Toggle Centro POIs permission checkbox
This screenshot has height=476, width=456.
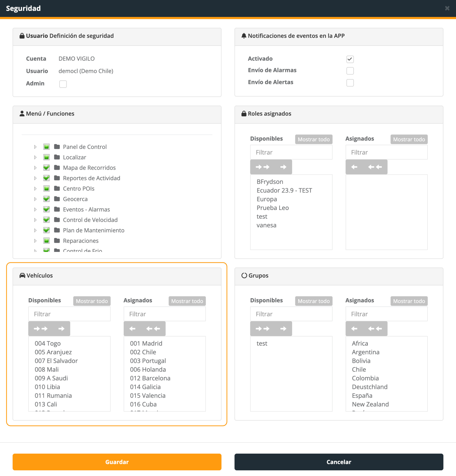[x=47, y=189]
